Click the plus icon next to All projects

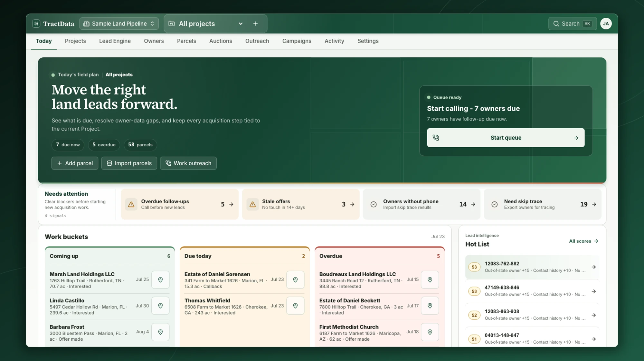[x=255, y=24]
